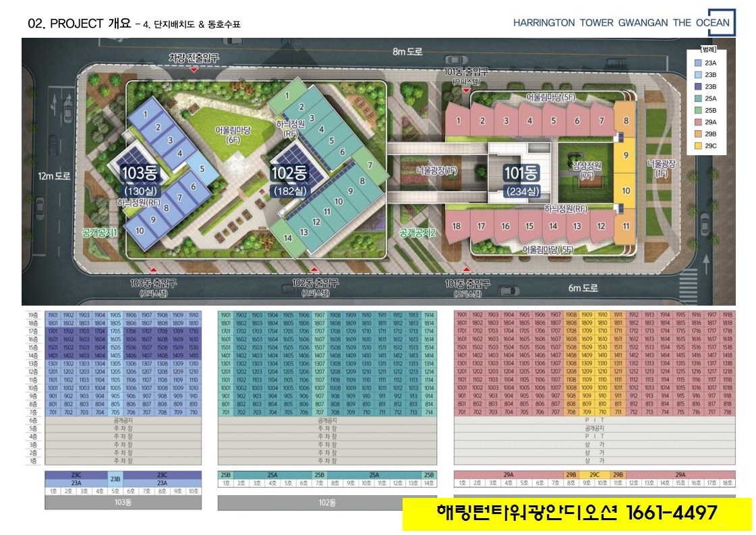This screenshot has width=756, height=535.
Task: Click the '(130실)' room count label
Action: pyautogui.click(x=141, y=191)
